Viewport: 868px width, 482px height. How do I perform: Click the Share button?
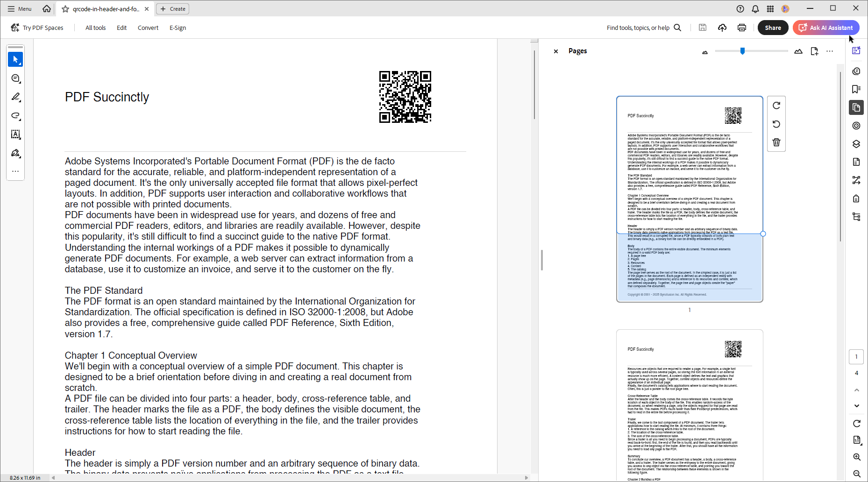pos(773,28)
